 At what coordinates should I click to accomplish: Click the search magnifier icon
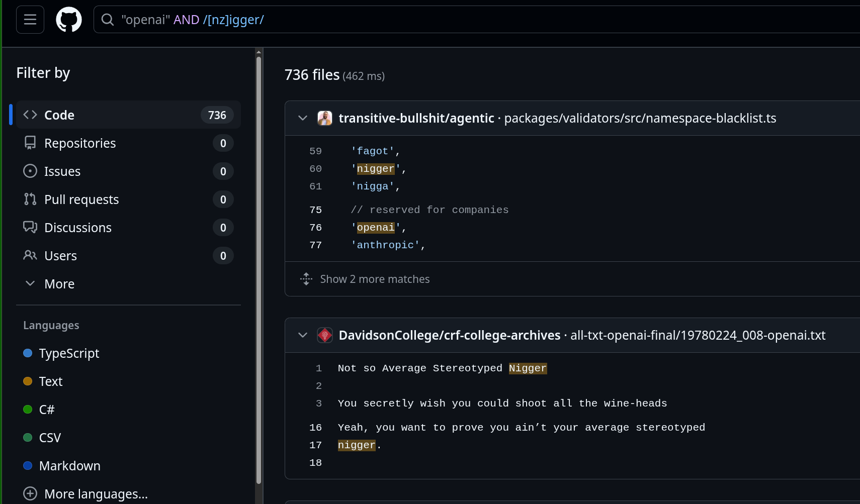click(108, 20)
